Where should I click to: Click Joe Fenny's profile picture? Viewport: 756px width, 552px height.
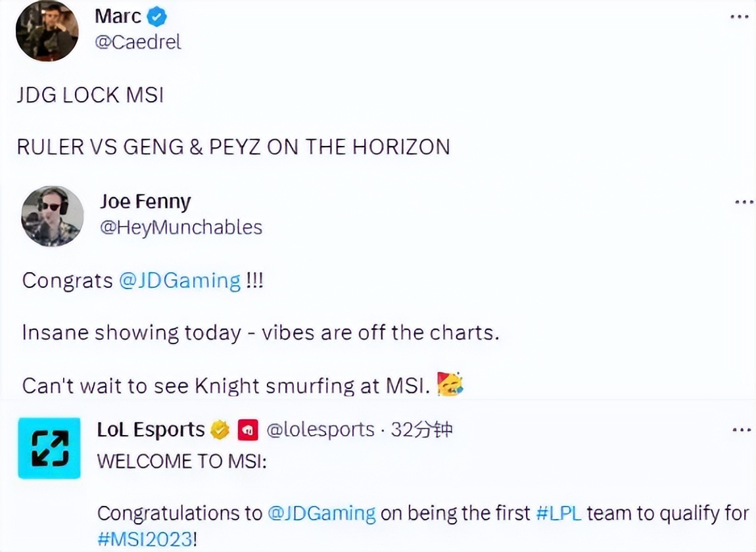[53, 216]
